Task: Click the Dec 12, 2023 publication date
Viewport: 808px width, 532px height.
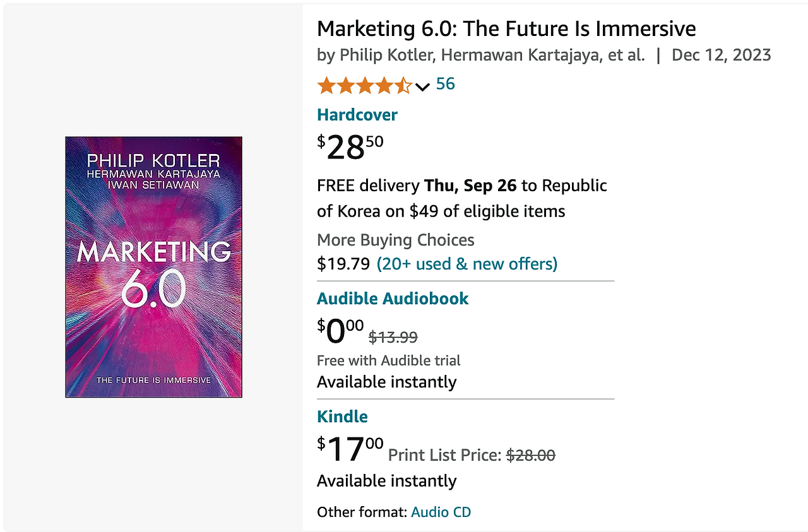Action: pyautogui.click(x=721, y=56)
